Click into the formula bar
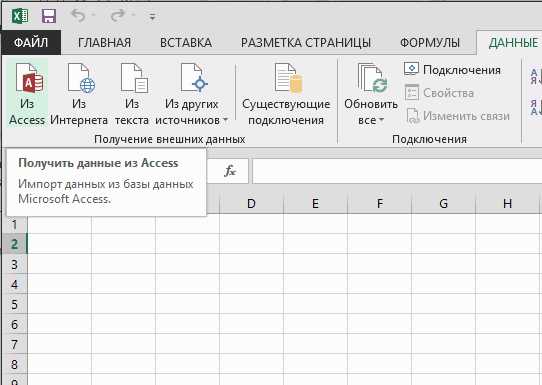 397,171
